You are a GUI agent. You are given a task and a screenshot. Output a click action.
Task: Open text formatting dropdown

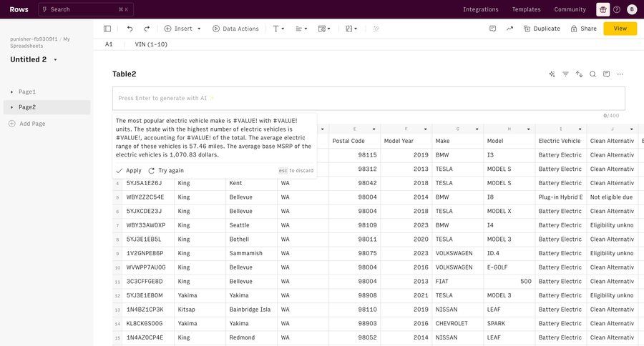[278, 29]
